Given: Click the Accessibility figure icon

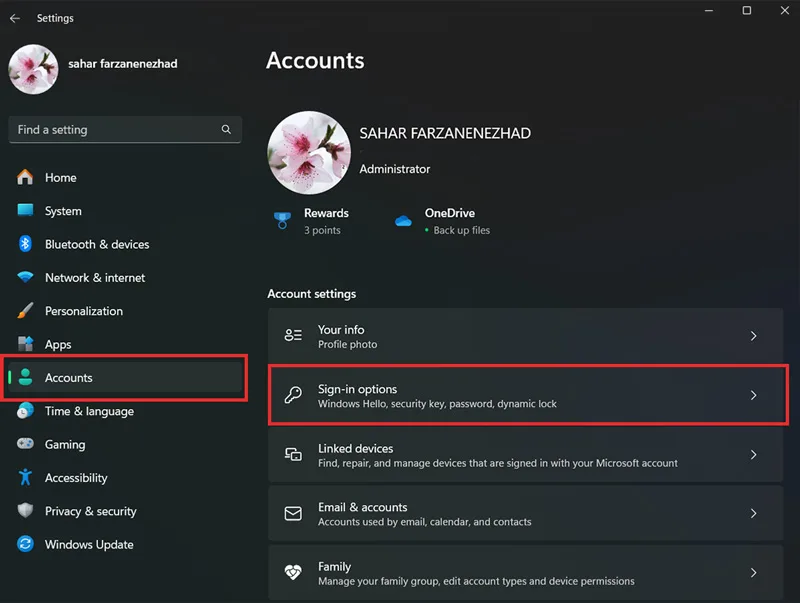Looking at the screenshot, I should click(x=25, y=478).
